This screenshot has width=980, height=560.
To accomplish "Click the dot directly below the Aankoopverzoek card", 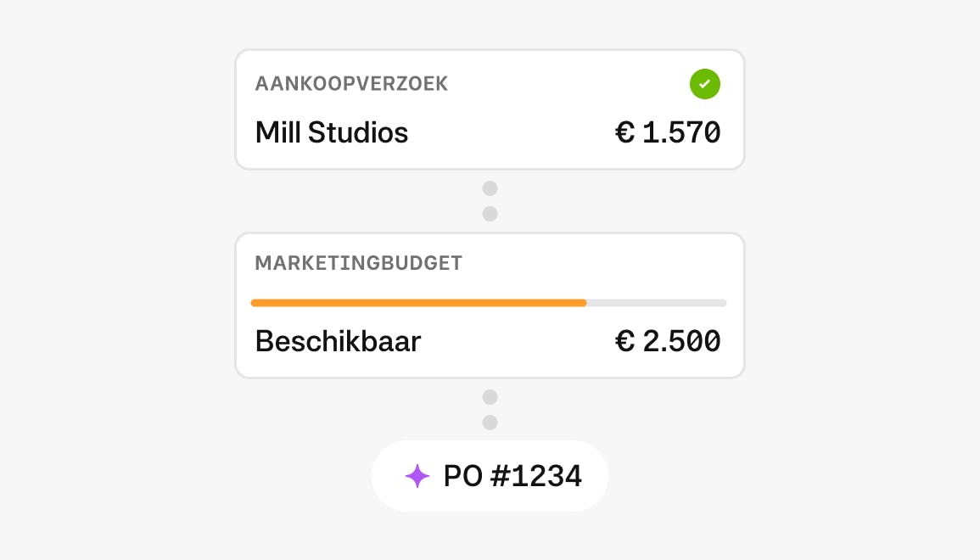I will [490, 188].
